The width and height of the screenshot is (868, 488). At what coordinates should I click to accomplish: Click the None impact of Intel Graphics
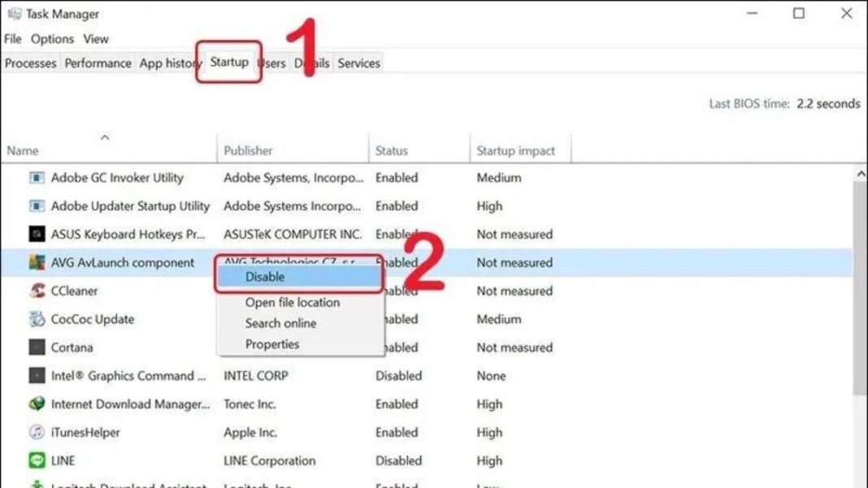click(491, 376)
